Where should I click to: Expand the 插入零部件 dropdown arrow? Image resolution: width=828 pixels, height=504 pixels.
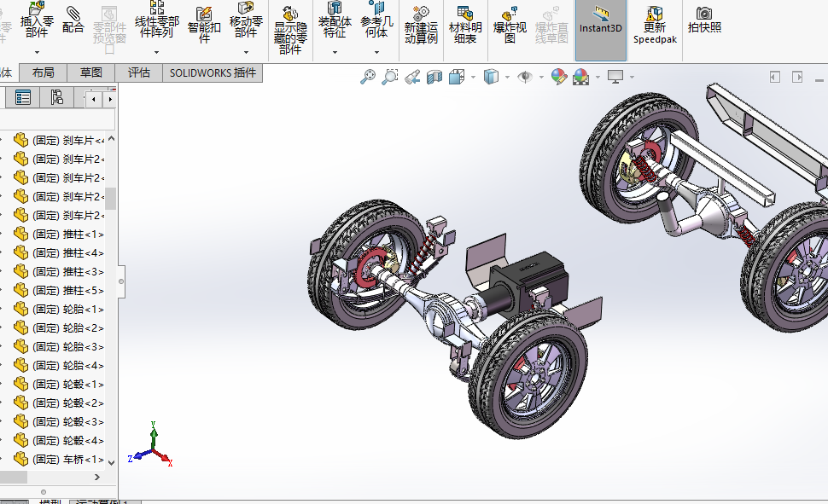37,52
